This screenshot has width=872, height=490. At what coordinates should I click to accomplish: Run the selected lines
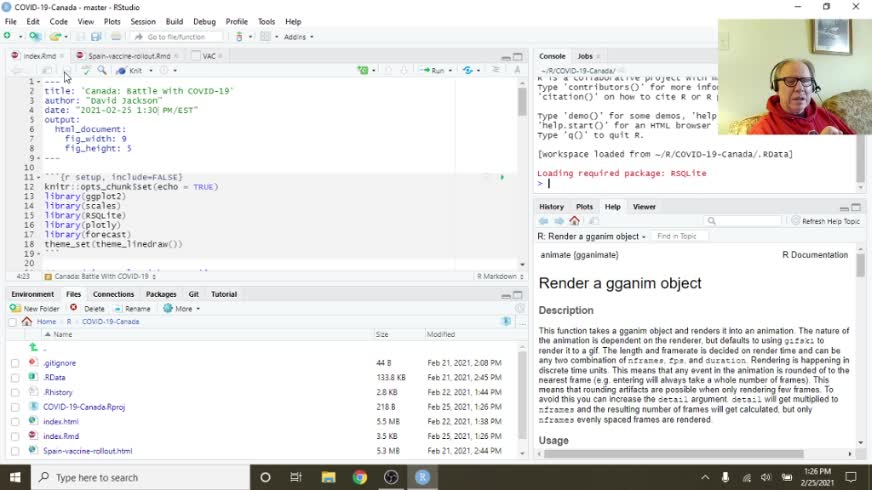[433, 71]
